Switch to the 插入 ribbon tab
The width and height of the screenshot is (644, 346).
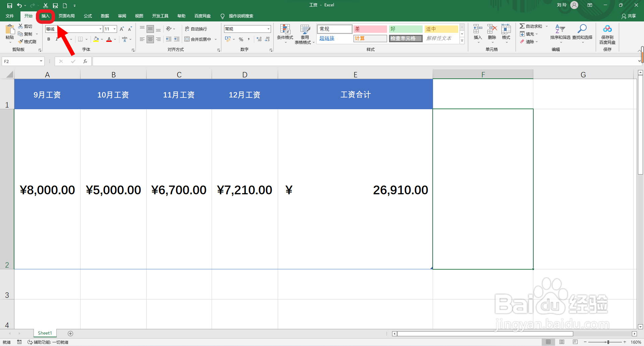tap(45, 16)
